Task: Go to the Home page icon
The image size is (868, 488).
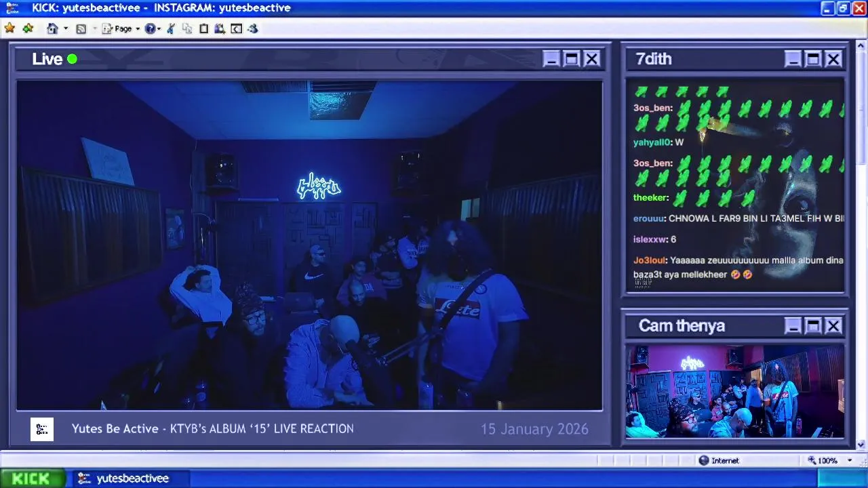Action: (52, 28)
